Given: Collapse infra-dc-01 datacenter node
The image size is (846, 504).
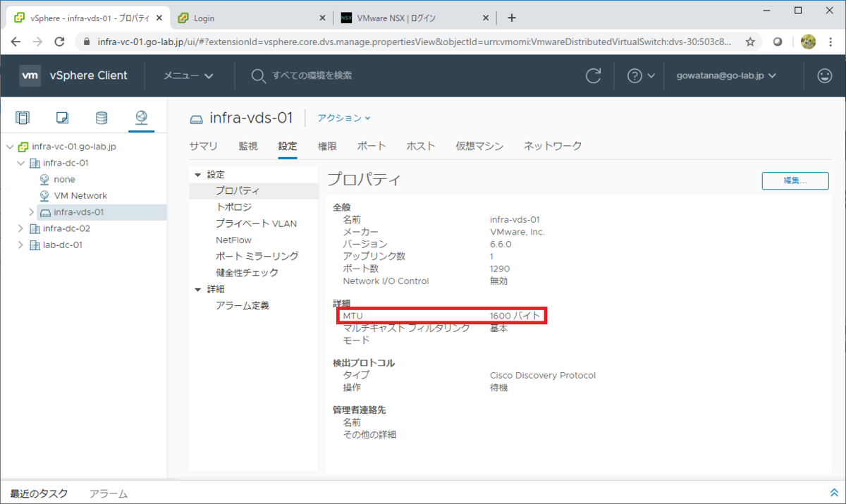Looking at the screenshot, I should click(21, 163).
